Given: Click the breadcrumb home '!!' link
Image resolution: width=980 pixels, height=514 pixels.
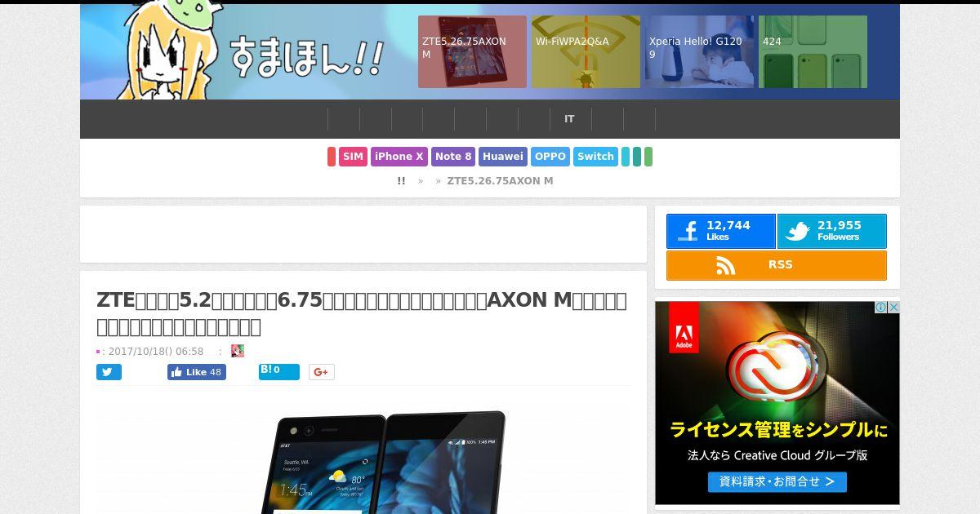Looking at the screenshot, I should coord(401,181).
